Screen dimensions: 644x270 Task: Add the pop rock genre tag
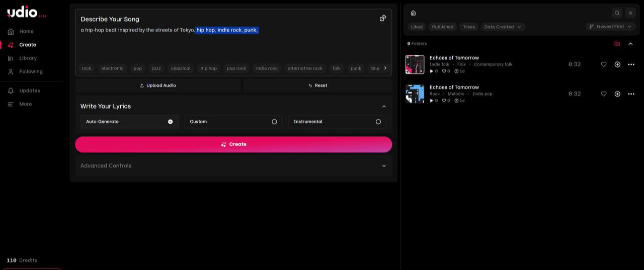coord(236,68)
